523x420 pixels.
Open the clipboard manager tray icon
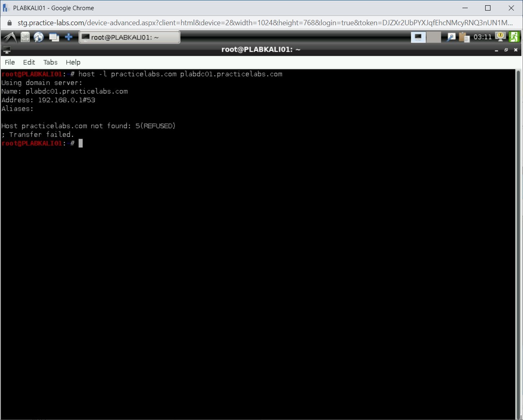(x=464, y=37)
